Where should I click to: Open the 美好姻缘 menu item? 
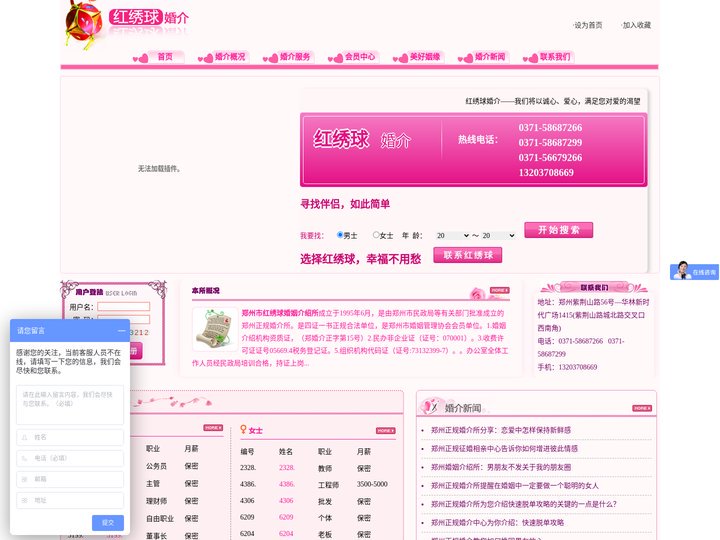425,56
